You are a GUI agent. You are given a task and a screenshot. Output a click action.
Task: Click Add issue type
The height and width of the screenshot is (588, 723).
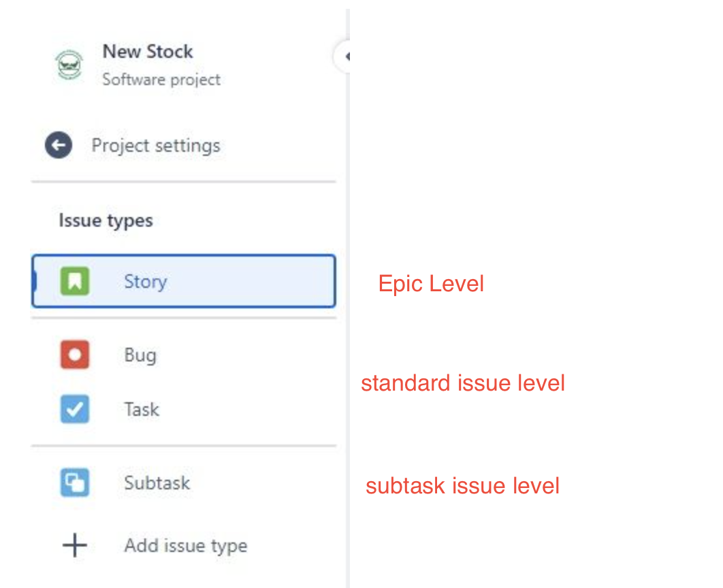click(x=185, y=545)
